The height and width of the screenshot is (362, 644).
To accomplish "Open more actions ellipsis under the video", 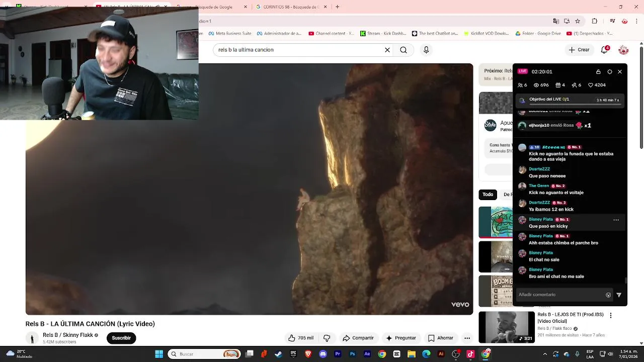I will (x=467, y=338).
